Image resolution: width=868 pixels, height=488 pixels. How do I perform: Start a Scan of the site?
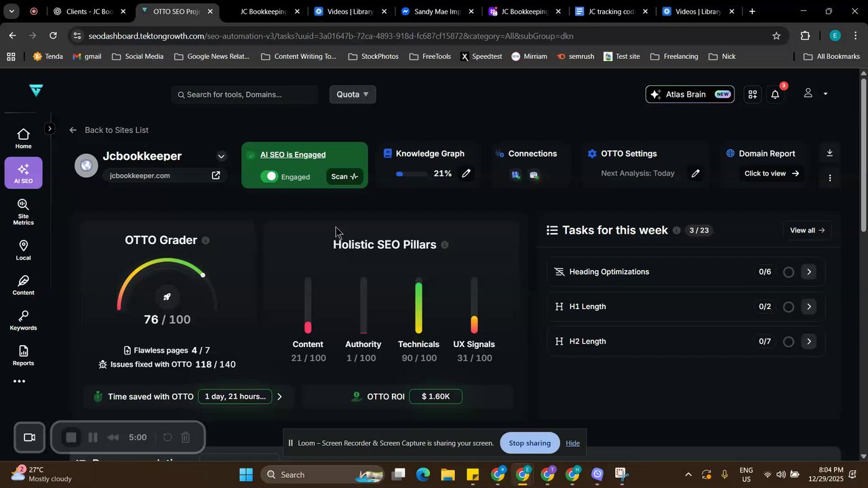[344, 176]
